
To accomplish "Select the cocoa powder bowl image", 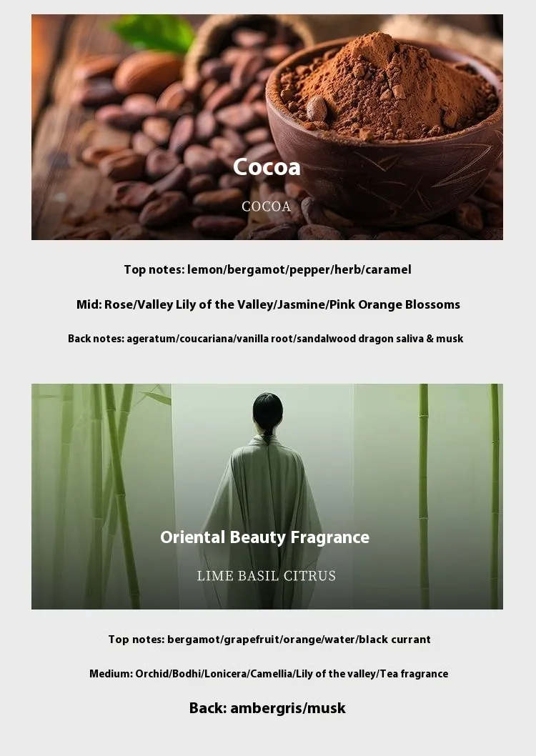I will [x=384, y=128].
